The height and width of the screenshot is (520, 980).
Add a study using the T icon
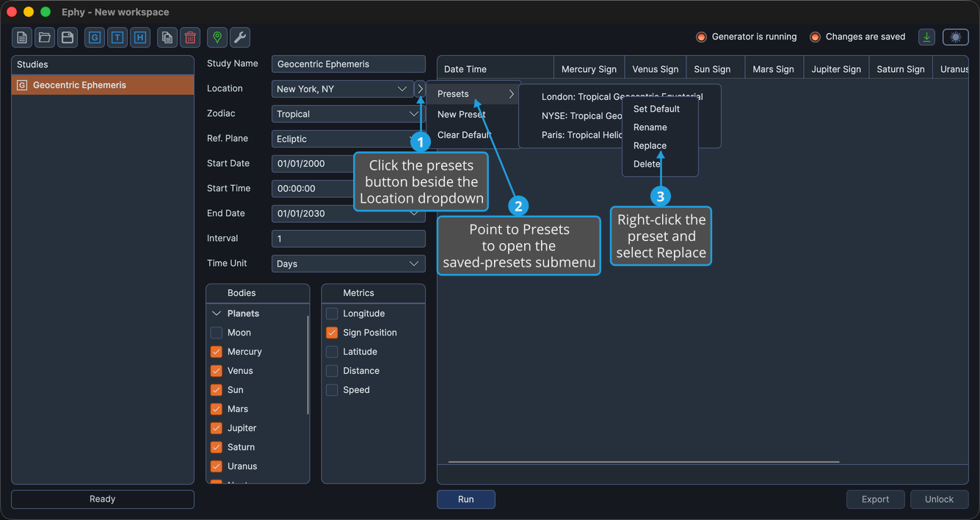pos(117,37)
